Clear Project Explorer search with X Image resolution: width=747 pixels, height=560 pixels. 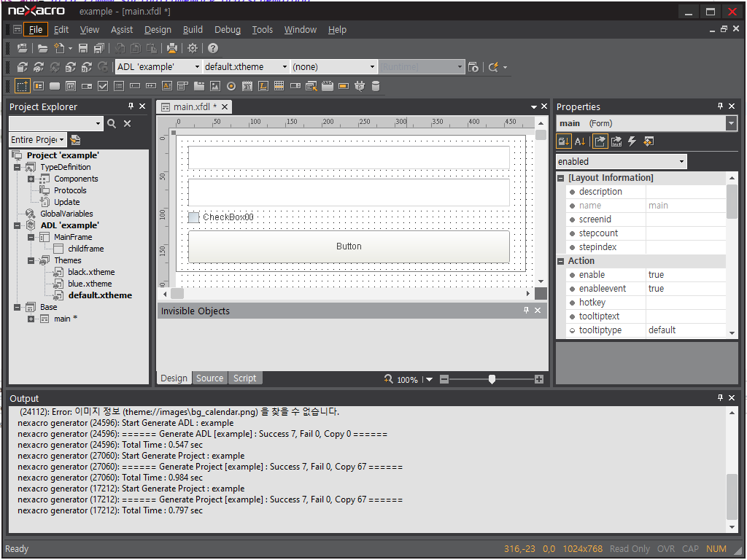tap(127, 124)
